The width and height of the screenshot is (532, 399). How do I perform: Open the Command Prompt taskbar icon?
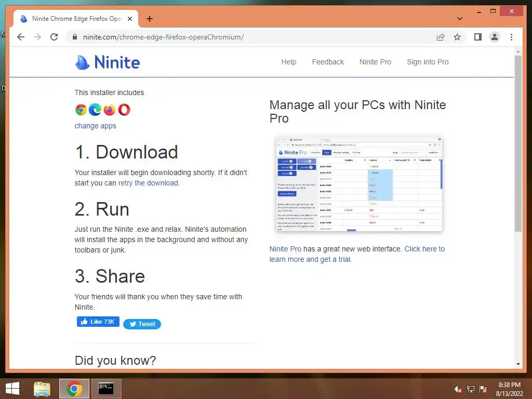pyautogui.click(x=106, y=389)
